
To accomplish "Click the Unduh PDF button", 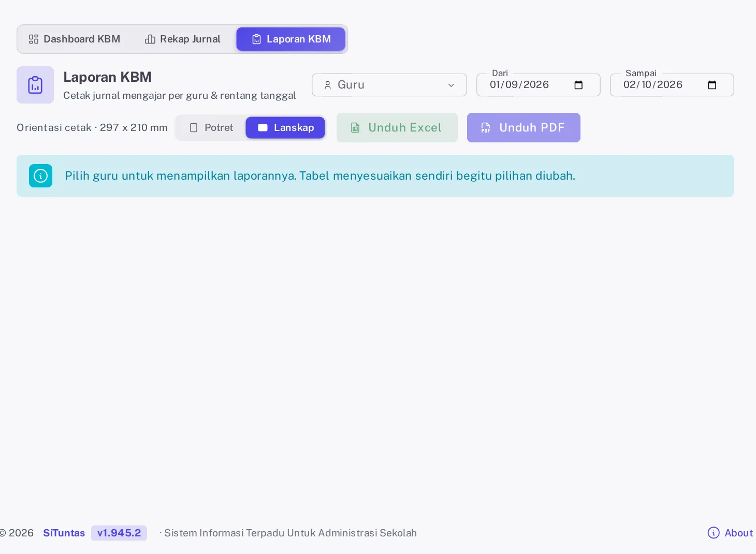I will coord(524,128).
